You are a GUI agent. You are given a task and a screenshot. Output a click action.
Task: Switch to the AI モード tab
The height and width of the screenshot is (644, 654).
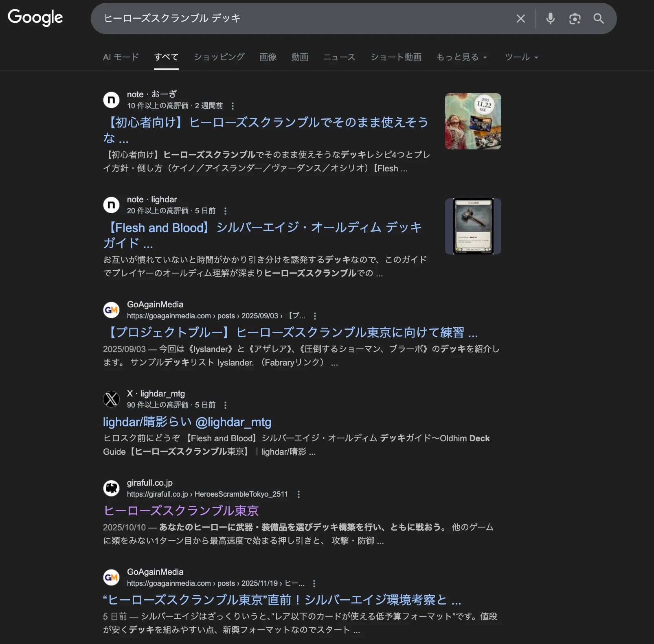pos(121,57)
